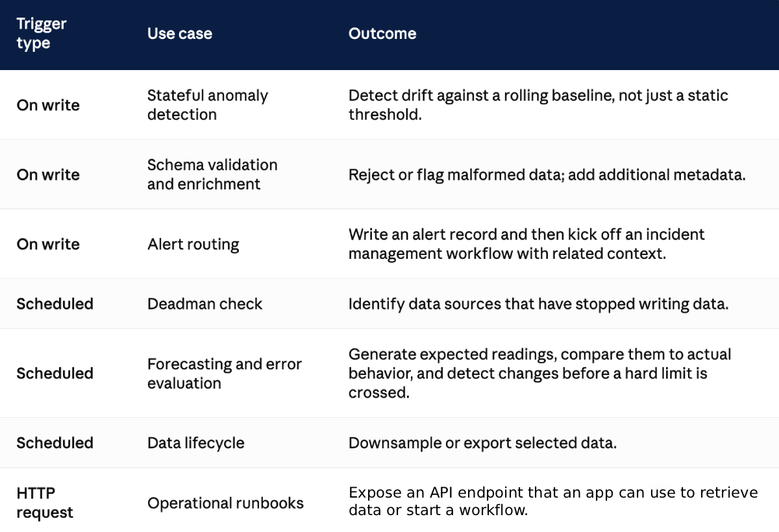The image size is (779, 532).
Task: Click the Downsample or export selected data text
Action: pyautogui.click(x=482, y=443)
